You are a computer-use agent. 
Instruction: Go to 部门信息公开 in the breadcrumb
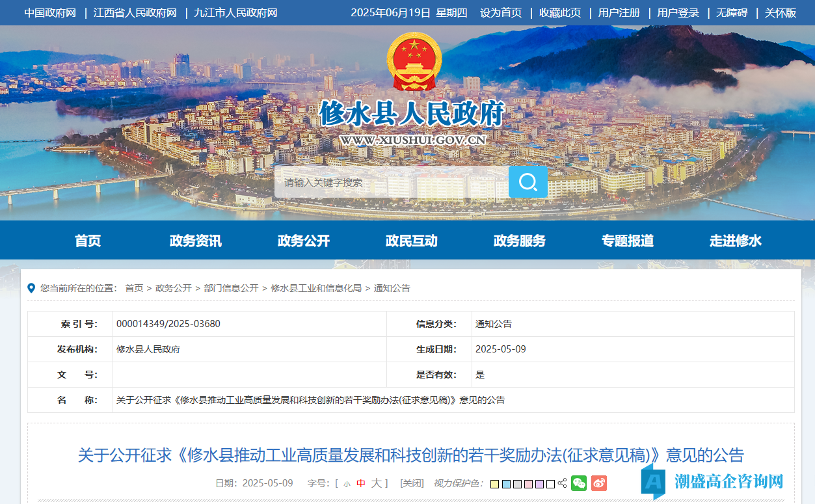[231, 288]
